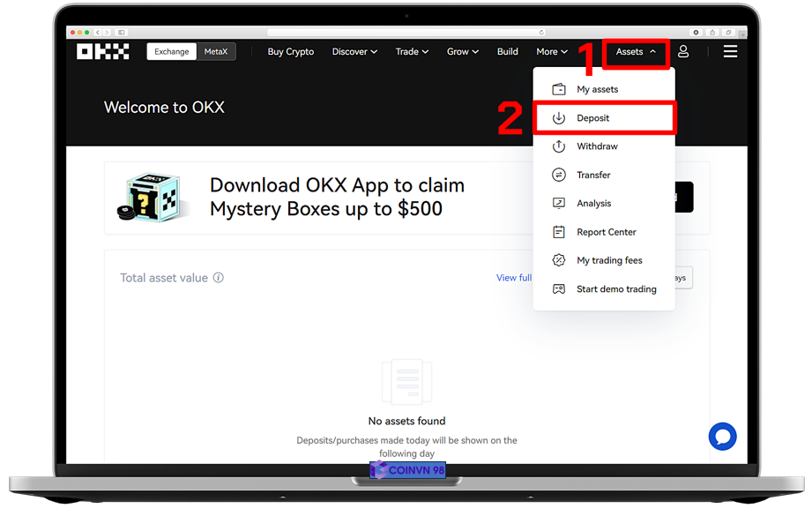This screenshot has height=516, width=812.
Task: Choose Report Center in Assets menu
Action: tap(606, 232)
